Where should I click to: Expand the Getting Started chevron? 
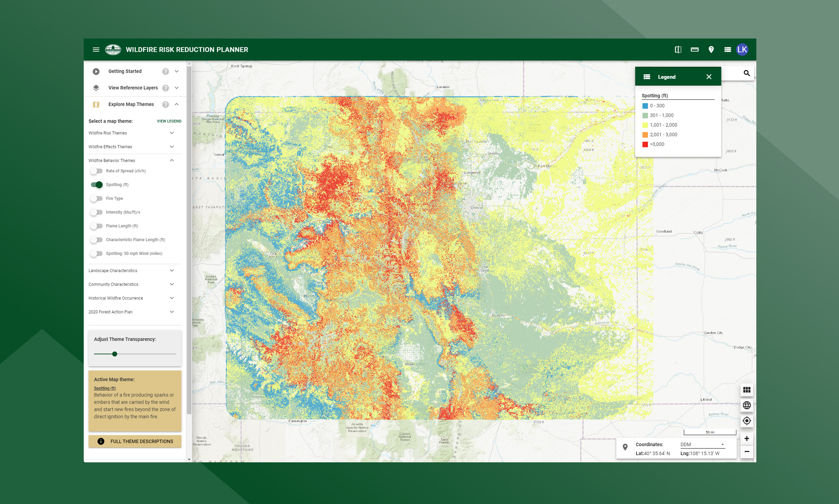pos(177,71)
